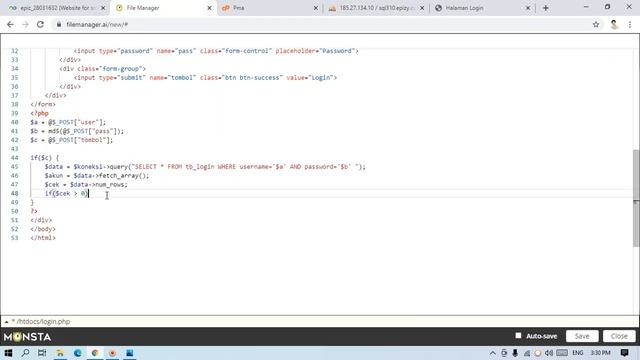This screenshot has width=640, height=360.
Task: Close the 185.27.134.10 tab
Action: (422, 8)
